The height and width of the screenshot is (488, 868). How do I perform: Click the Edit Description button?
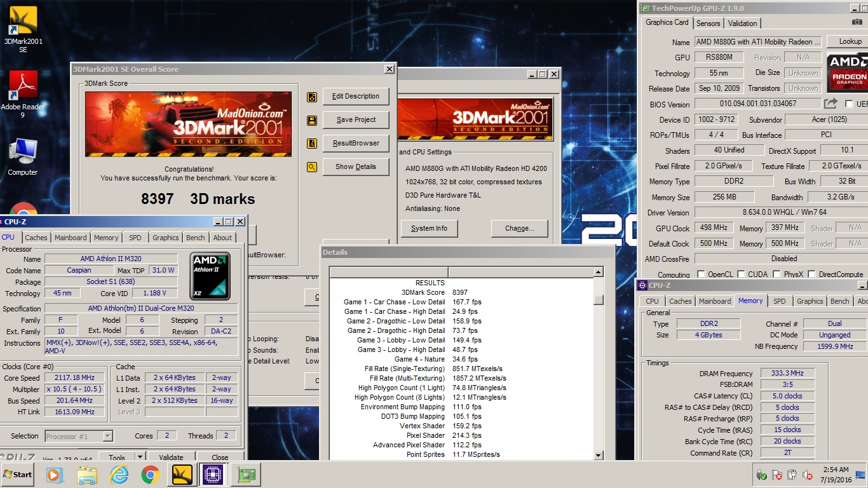pyautogui.click(x=356, y=97)
